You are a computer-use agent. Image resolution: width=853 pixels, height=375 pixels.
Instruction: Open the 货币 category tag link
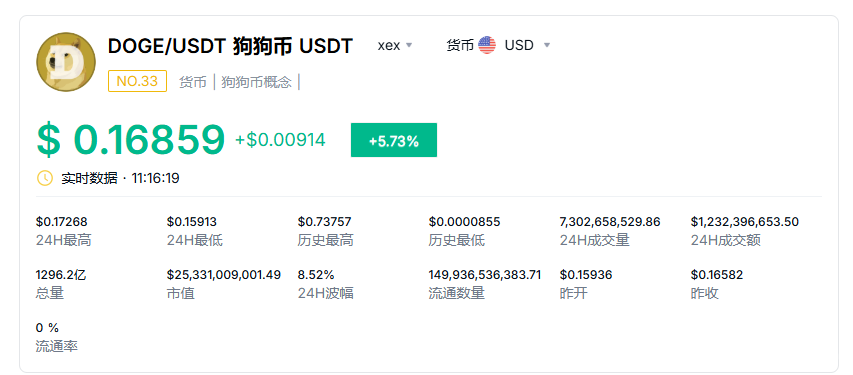point(193,82)
